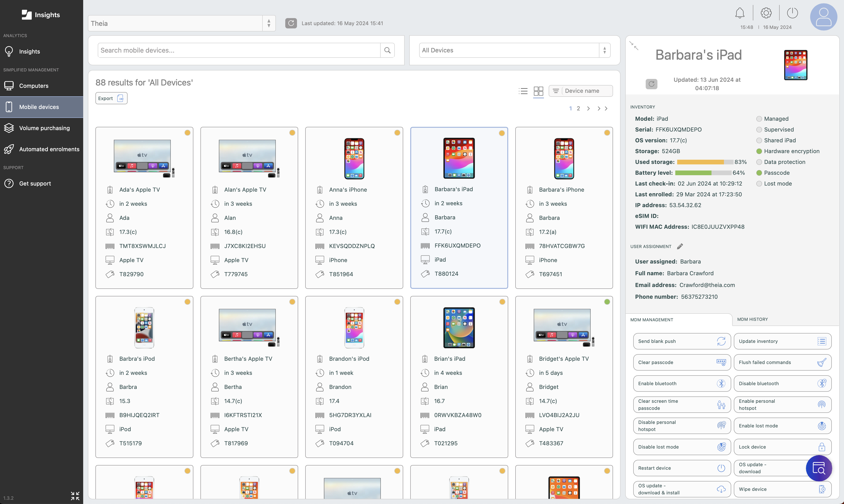
Task: Click the rocket Automated enrolments icon
Action: pos(9,149)
